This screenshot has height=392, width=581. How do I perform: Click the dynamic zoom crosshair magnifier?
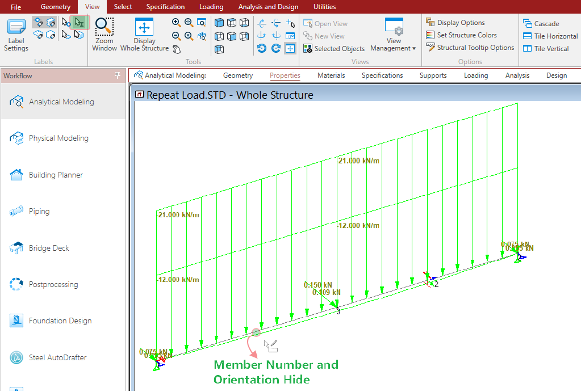(x=189, y=23)
